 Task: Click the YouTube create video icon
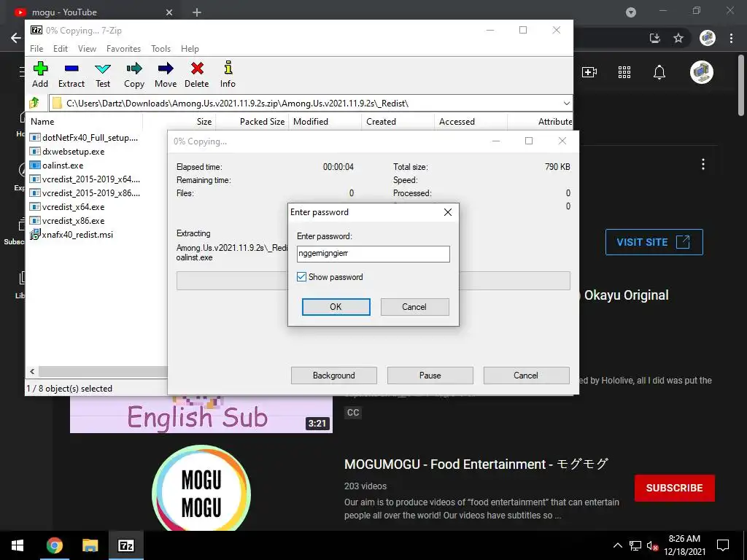[589, 72]
